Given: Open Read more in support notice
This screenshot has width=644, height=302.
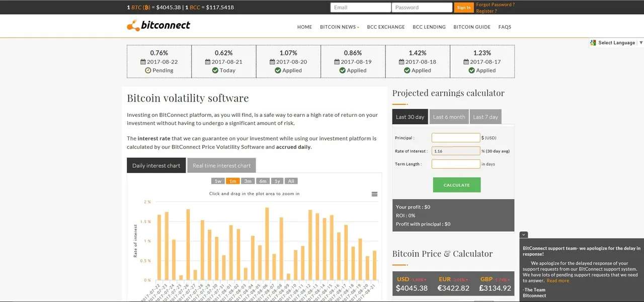Looking at the screenshot, I should click(x=558, y=281).
